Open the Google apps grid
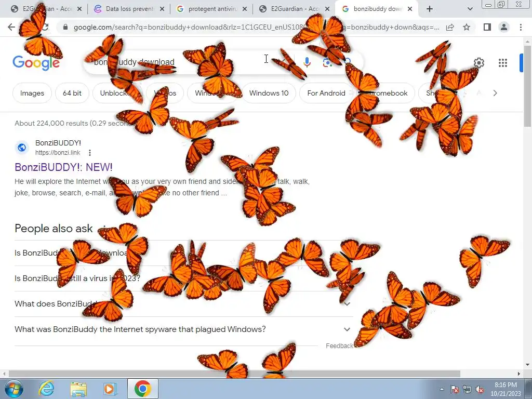Image resolution: width=532 pixels, height=399 pixels. tap(503, 63)
